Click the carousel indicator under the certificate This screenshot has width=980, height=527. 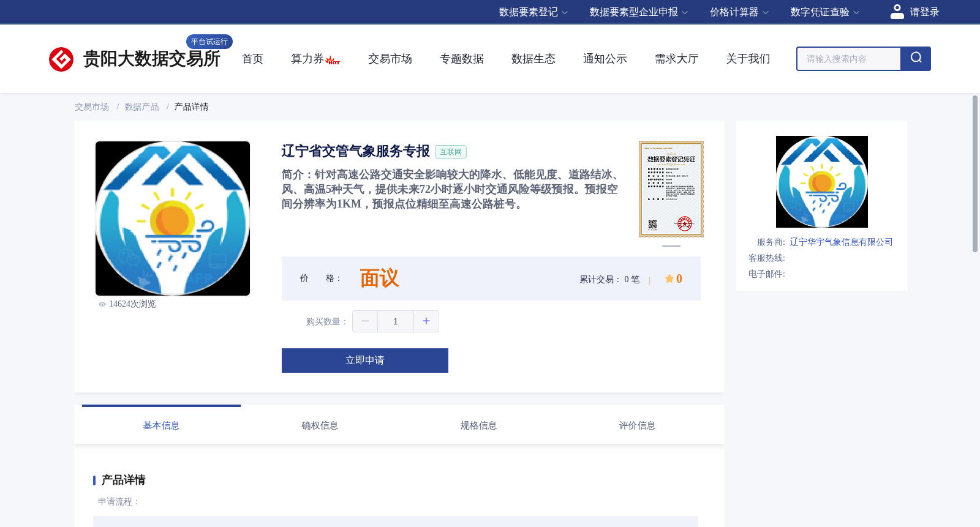point(671,246)
